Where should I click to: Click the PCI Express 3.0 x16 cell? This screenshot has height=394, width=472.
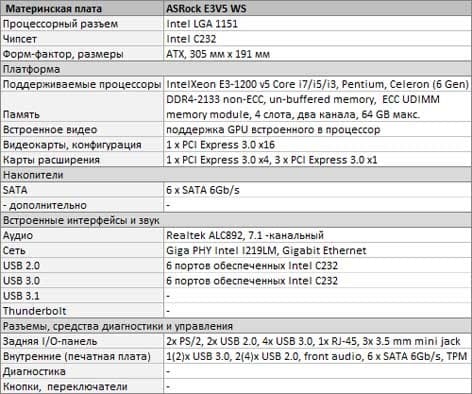[x=318, y=145]
